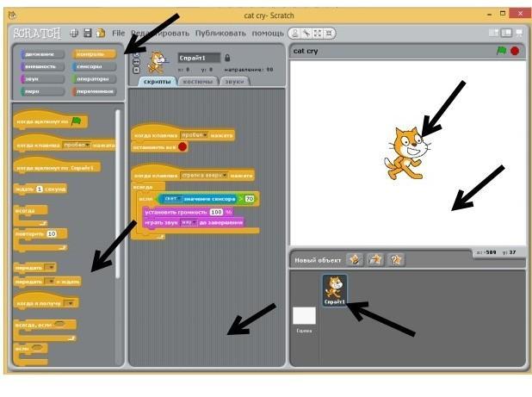532x397 pixels.
Task: Choose new sprite from file
Action: [375, 260]
